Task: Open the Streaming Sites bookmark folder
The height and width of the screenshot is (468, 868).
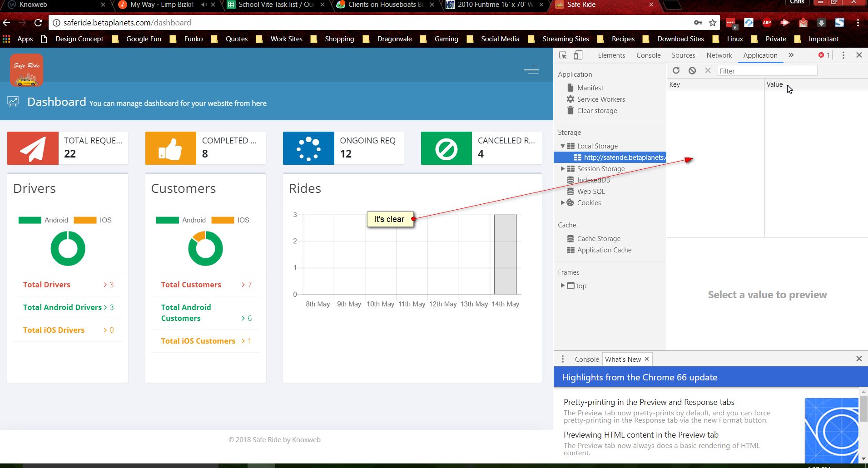Action: tap(559, 39)
